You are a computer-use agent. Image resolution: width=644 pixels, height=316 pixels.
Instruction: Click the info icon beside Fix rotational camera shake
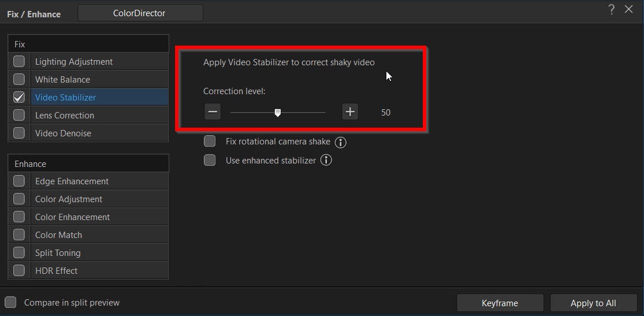[341, 142]
